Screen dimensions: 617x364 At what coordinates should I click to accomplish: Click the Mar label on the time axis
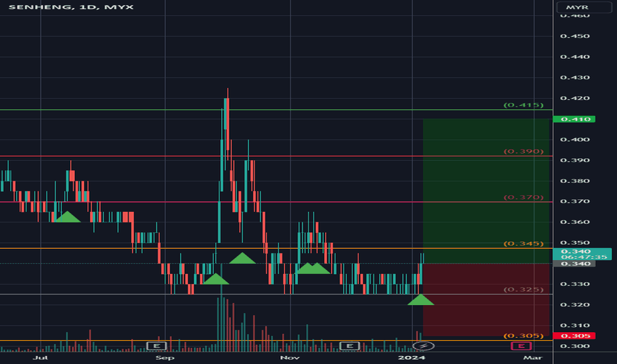coord(533,357)
